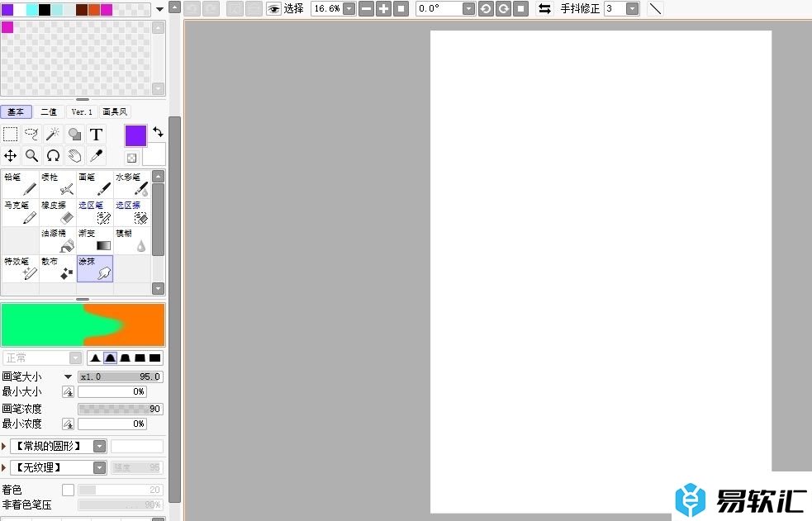Open the 手抖修正 stabilizer dropdown
Viewport: 812px width, 521px height.
coord(632,9)
